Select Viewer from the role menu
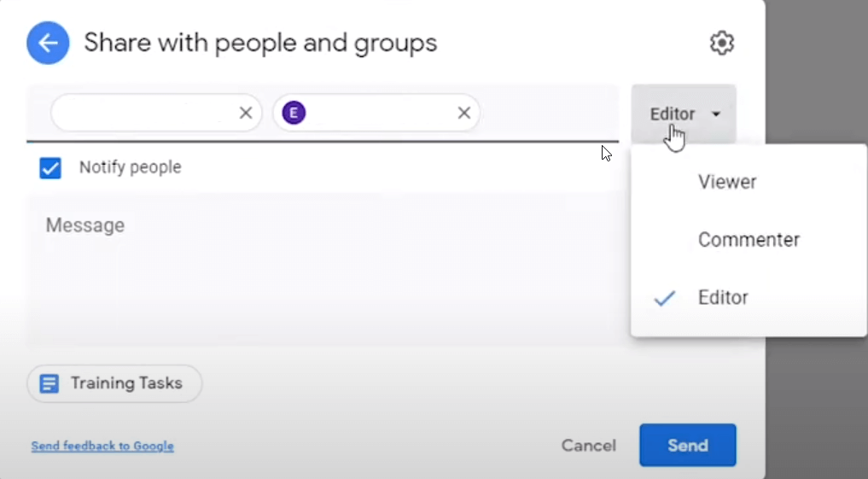The height and width of the screenshot is (479, 868). pos(727,182)
